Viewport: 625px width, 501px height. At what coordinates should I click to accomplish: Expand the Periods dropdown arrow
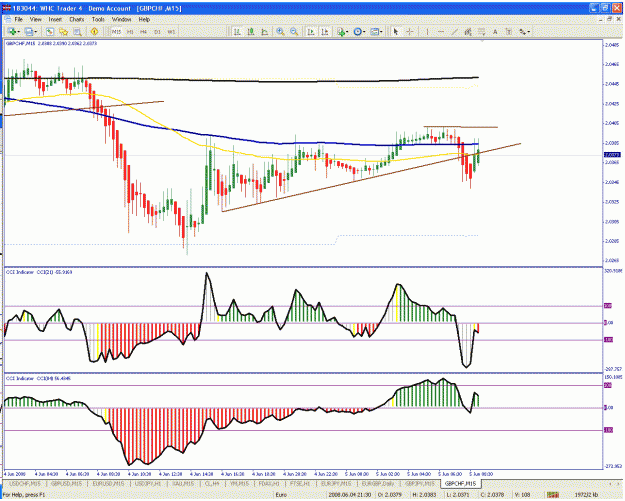364,31
